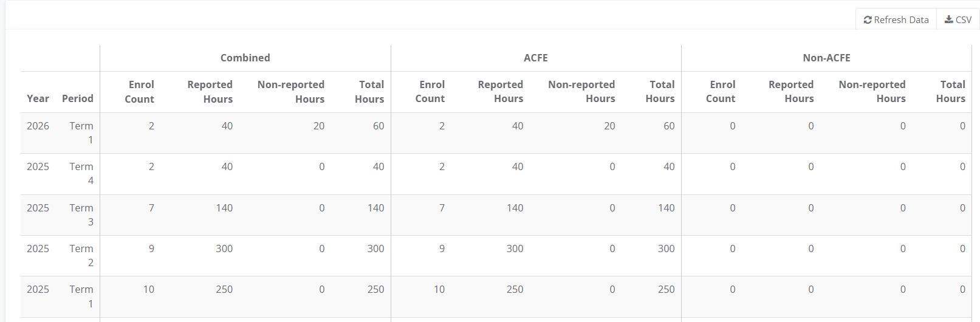Click Total Hours header under Combined
980x322 pixels.
369,92
